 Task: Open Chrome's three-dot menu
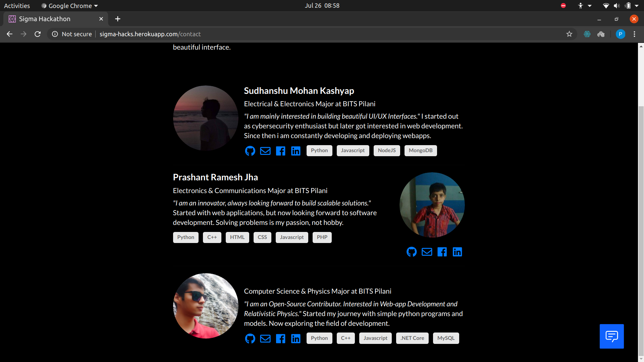[x=634, y=34]
